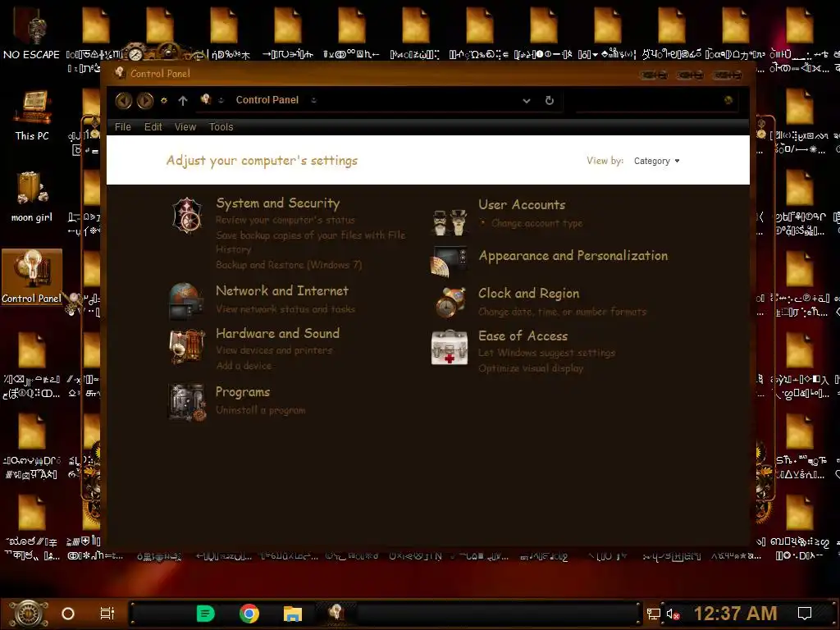The height and width of the screenshot is (630, 840).
Task: Click the Cortana circle on taskbar
Action: (x=68, y=614)
